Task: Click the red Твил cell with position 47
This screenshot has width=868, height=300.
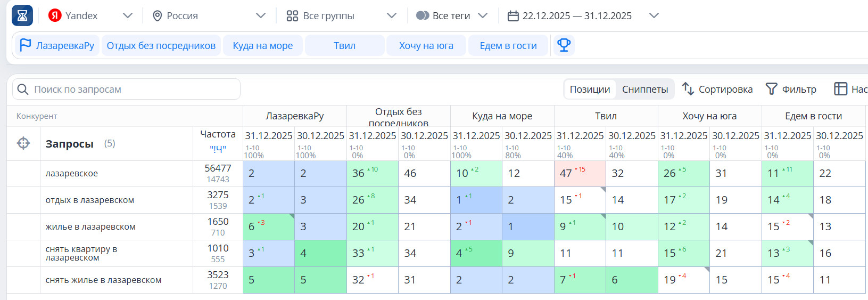Action: (580, 174)
